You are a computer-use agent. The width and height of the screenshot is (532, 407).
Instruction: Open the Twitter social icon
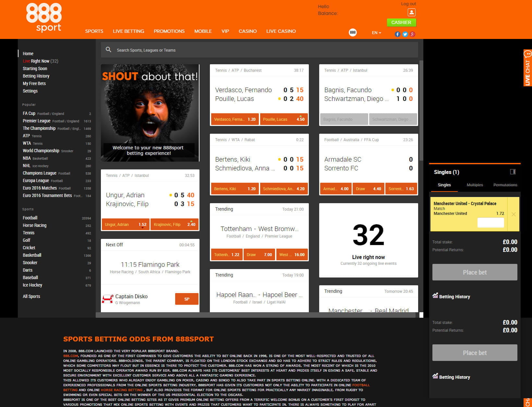click(x=405, y=34)
